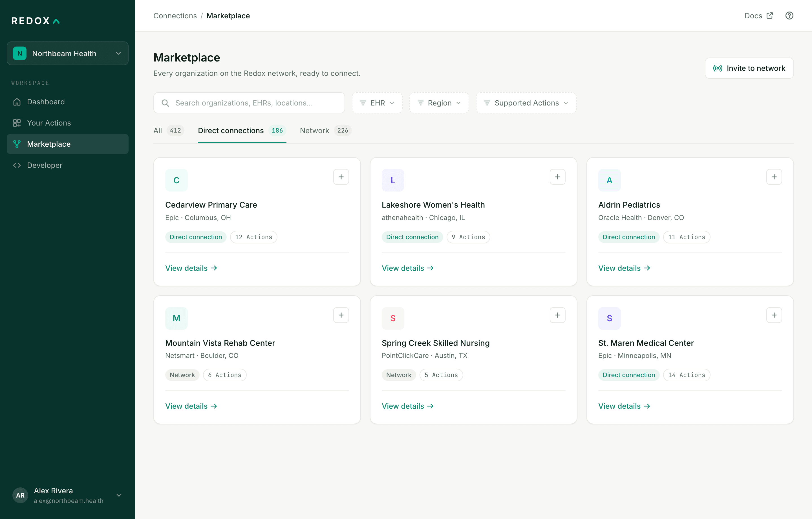Click the Marketplace breadcrumb text
Viewport: 812px width, 519px height.
[228, 16]
